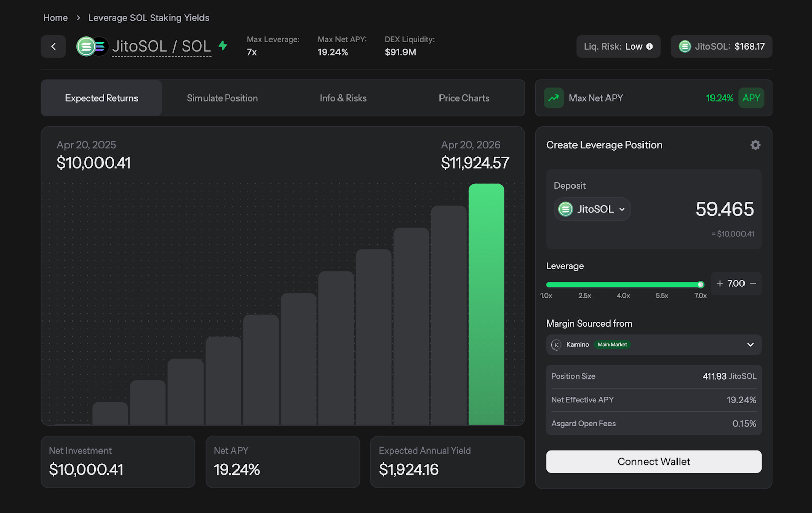
Task: Go to Home breadcrumb link
Action: [55, 18]
